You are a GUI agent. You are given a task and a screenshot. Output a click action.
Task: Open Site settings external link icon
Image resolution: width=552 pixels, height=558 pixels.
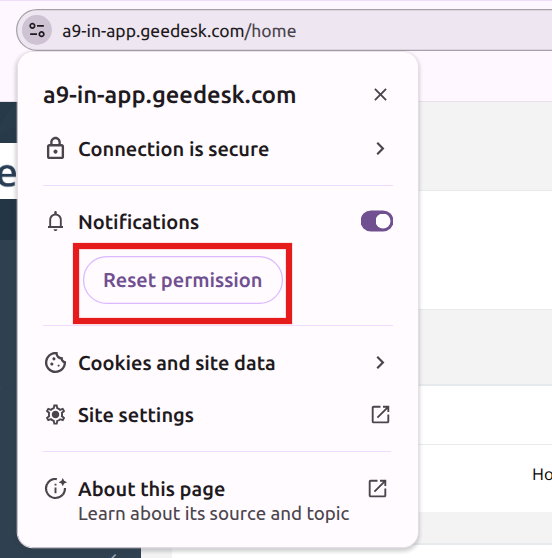(x=380, y=415)
